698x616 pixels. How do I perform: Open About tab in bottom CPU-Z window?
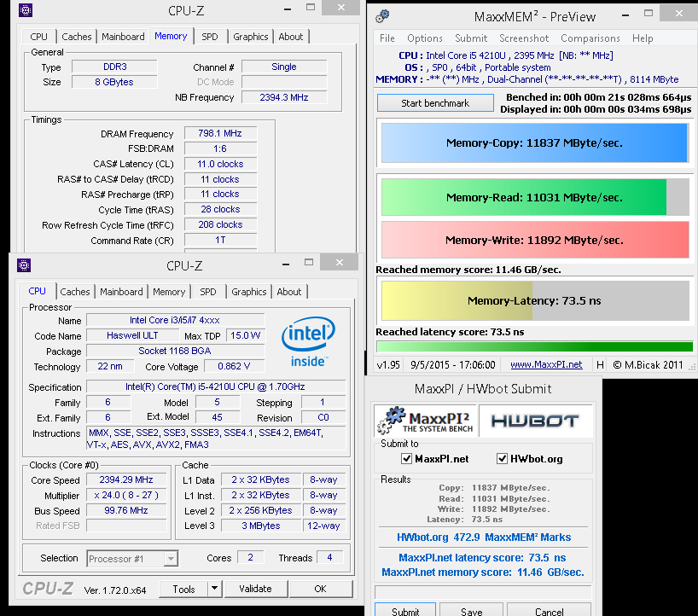[289, 292]
